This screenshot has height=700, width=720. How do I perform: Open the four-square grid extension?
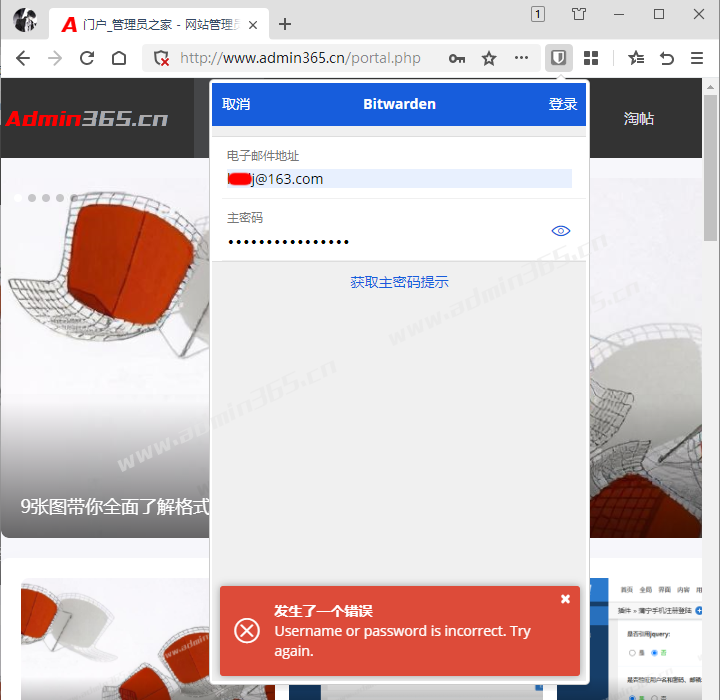[591, 58]
